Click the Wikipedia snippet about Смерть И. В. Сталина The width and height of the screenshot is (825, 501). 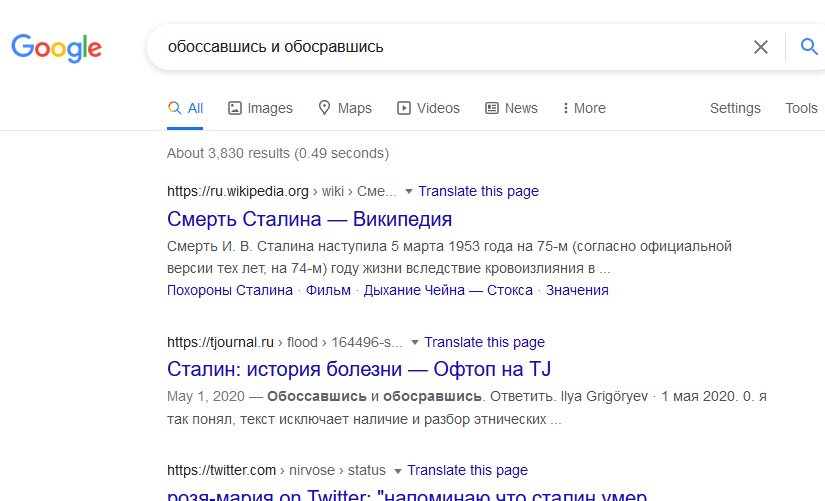449,257
